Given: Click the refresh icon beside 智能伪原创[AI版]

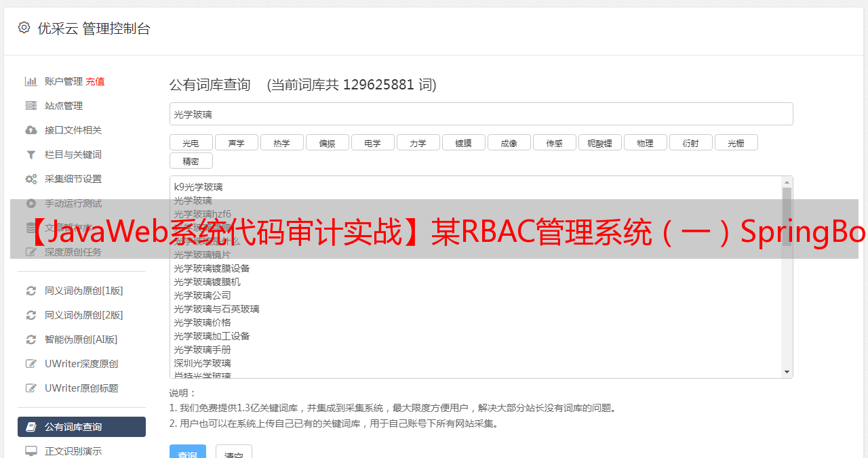Looking at the screenshot, I should (31, 339).
